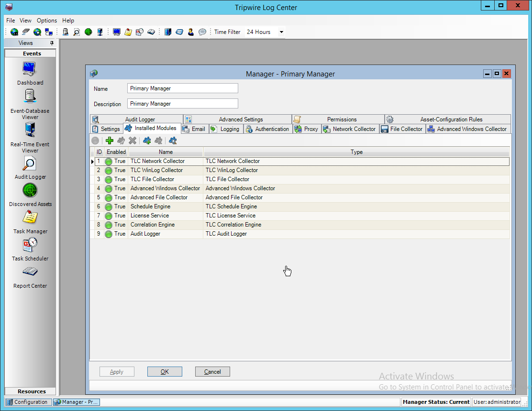532x411 pixels.
Task: Switch to the Permissions tab
Action: (x=338, y=119)
